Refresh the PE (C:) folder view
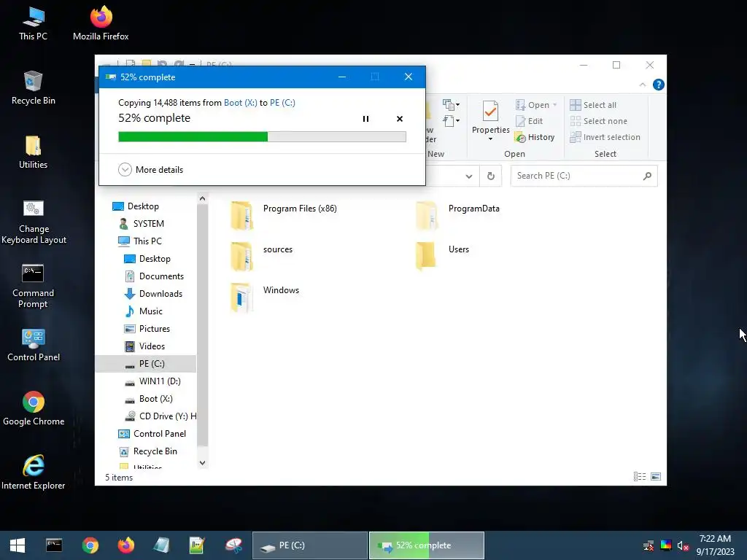Image resolution: width=747 pixels, height=560 pixels. 491,176
